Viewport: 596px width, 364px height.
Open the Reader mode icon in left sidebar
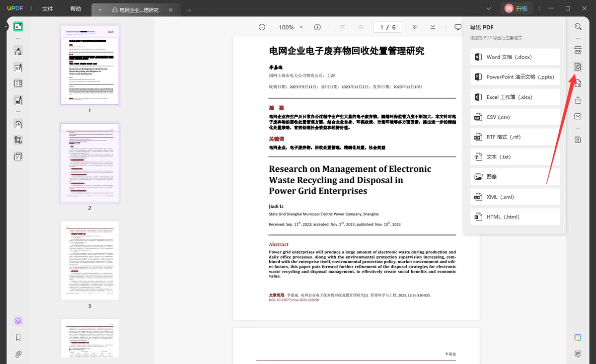coord(18,27)
